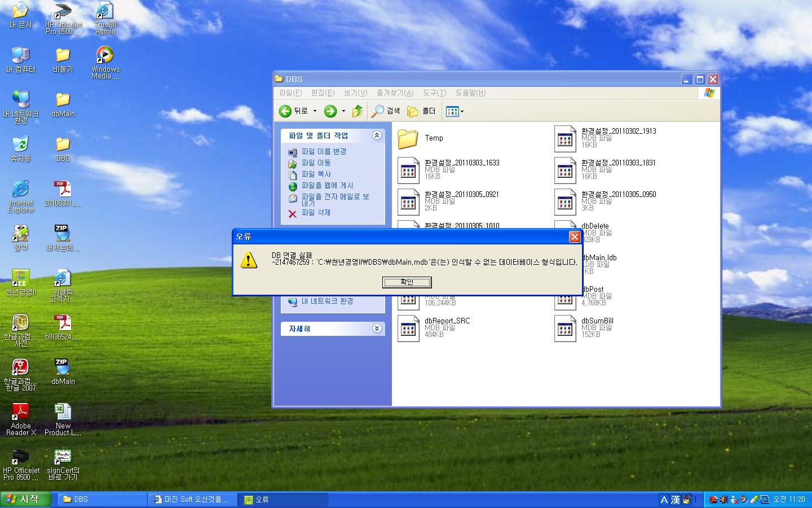Open the Back history dropdown arrow
The width and height of the screenshot is (812, 508).
[x=315, y=111]
